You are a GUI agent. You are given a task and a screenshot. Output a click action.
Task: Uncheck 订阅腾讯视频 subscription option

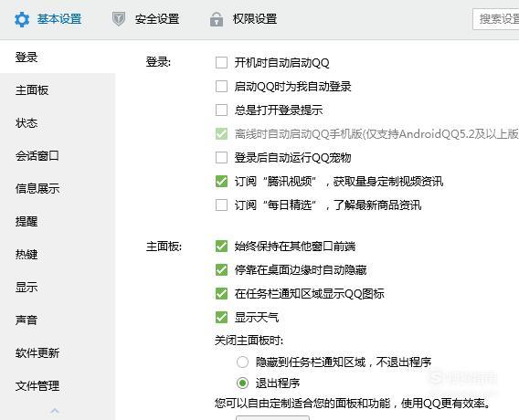pos(221,182)
